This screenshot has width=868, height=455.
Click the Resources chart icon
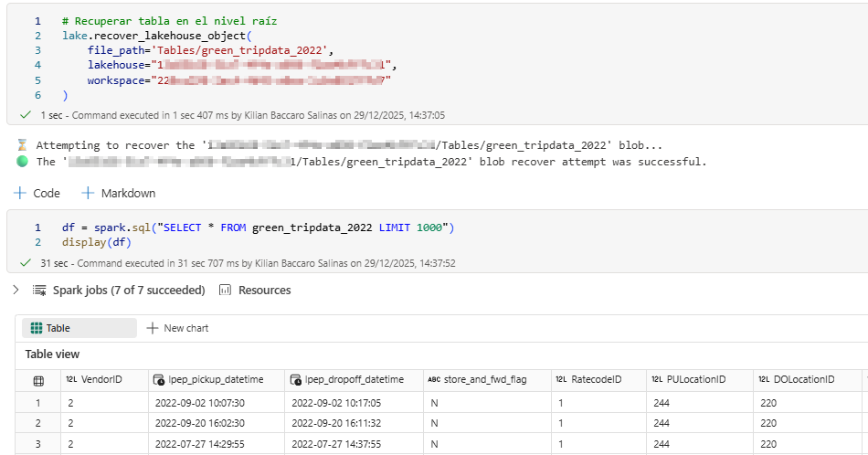225,290
